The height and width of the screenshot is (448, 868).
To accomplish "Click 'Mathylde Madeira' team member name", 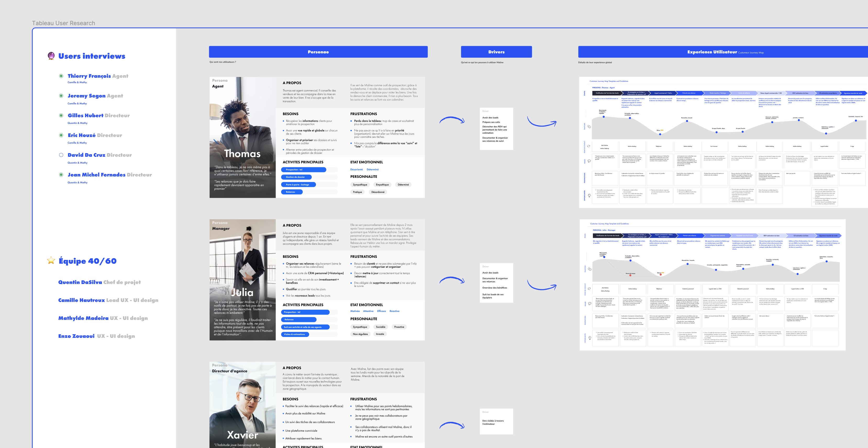I will [x=83, y=318].
